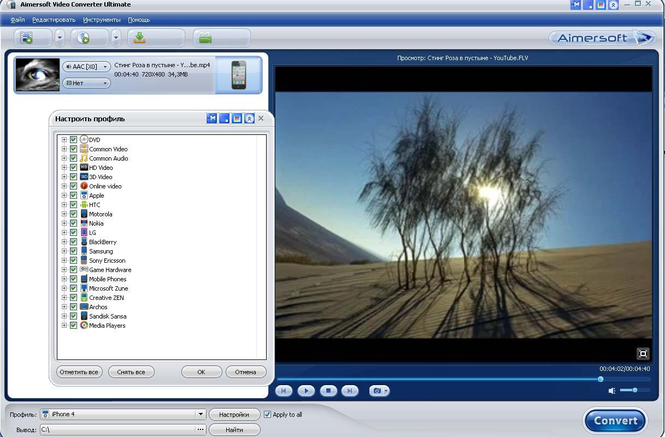
Task: Click the HTC android icon
Action: click(84, 204)
